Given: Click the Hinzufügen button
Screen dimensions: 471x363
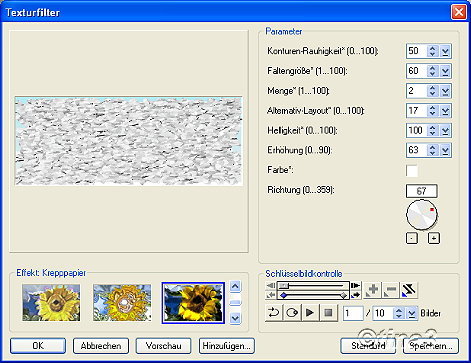Looking at the screenshot, I should pos(226,346).
